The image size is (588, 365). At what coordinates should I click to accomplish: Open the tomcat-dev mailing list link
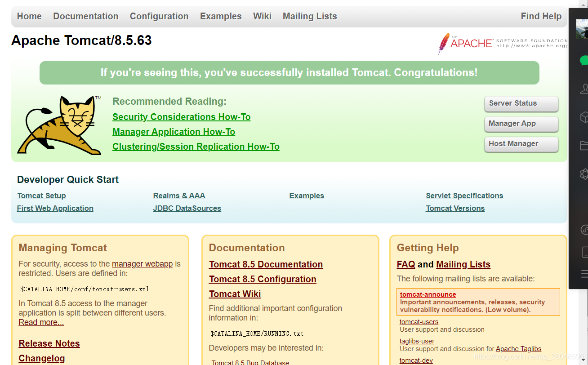click(416, 361)
